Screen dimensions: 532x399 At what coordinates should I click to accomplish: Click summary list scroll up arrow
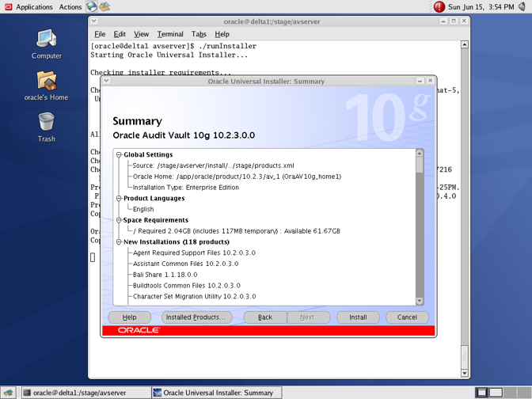[x=420, y=153]
